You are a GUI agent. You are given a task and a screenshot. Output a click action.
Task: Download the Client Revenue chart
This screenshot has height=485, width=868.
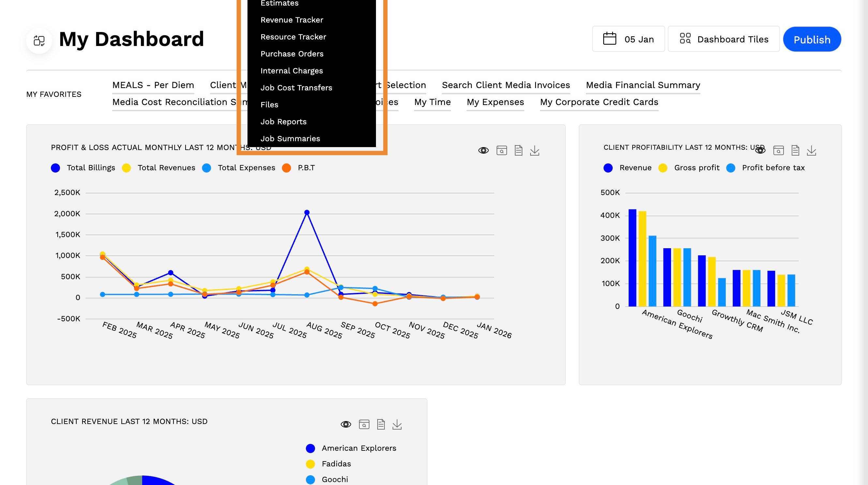click(397, 424)
